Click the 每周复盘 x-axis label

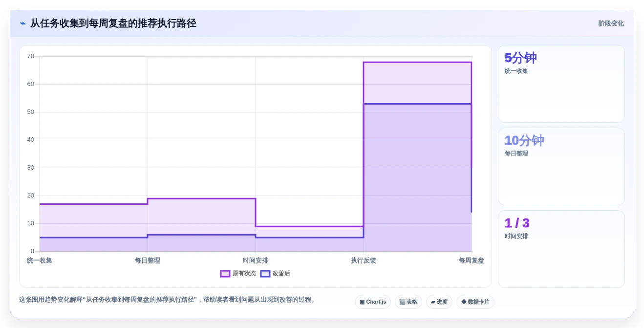[472, 261]
